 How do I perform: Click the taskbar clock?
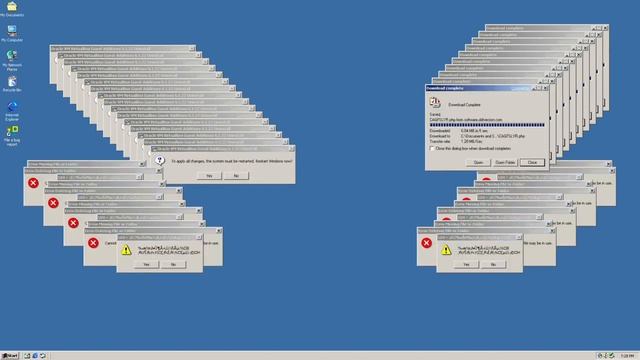point(627,356)
